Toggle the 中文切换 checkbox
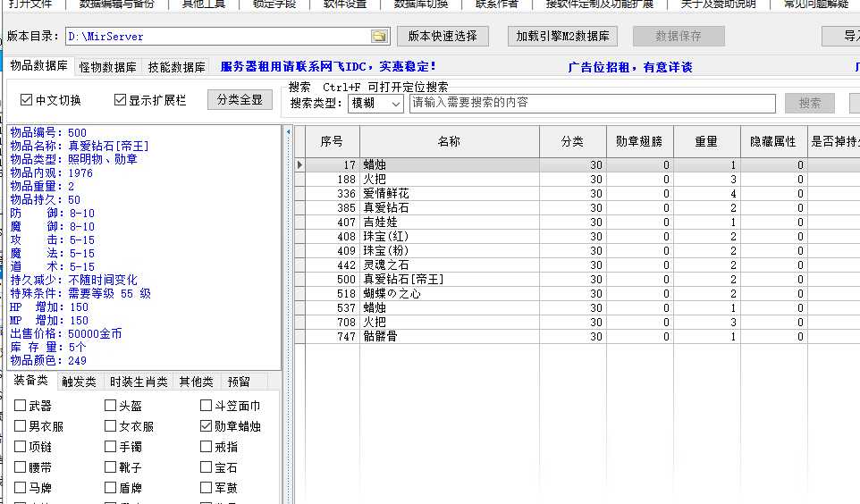 point(26,100)
